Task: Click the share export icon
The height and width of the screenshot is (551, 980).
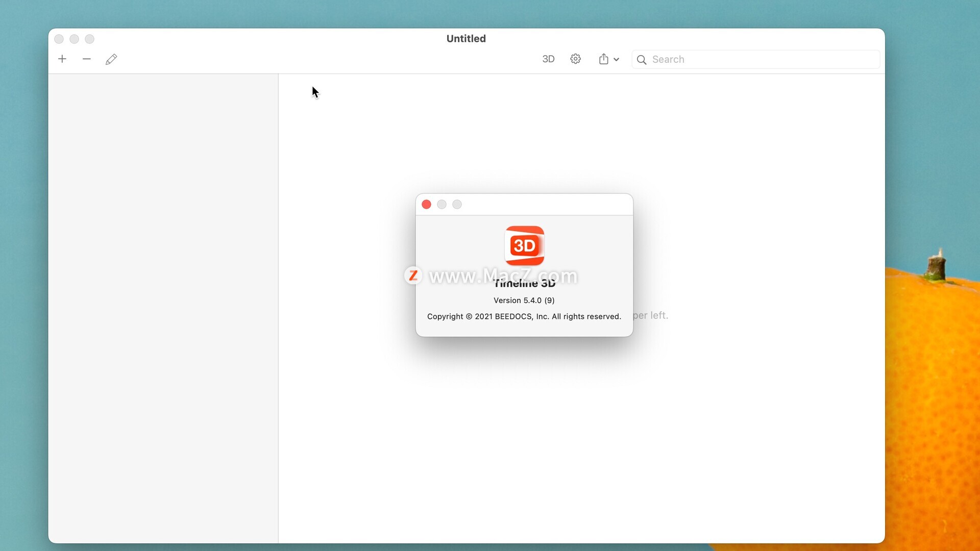Action: coord(604,59)
